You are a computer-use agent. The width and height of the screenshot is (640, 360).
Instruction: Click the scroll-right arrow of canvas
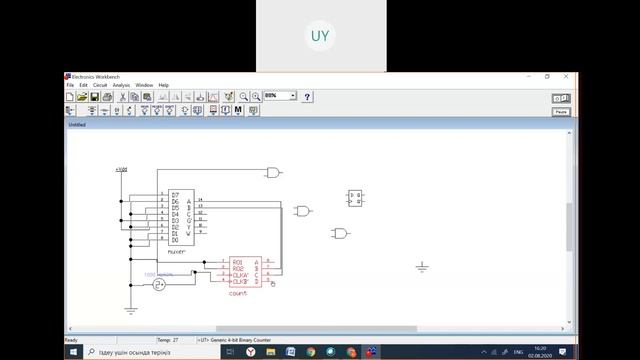(x=562, y=329)
